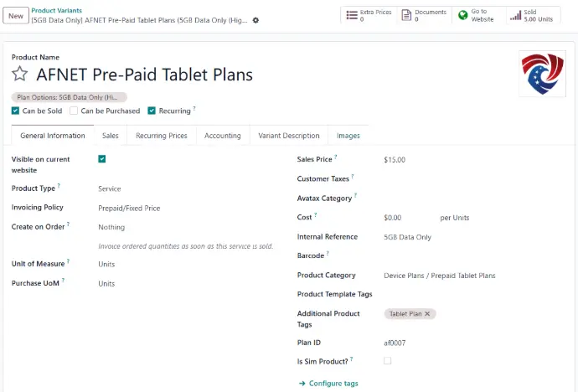This screenshot has height=392, width=578.
Task: Click the favorite star icon
Action: [20, 74]
